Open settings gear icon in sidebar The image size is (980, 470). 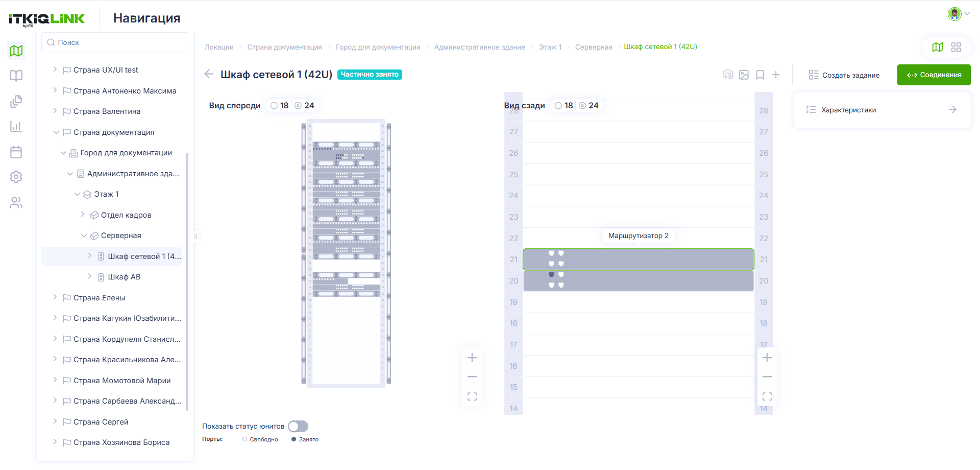16,177
